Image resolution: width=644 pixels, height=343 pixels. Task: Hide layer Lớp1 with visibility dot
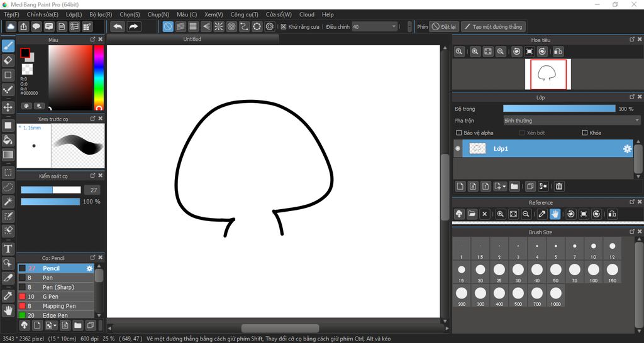[458, 148]
